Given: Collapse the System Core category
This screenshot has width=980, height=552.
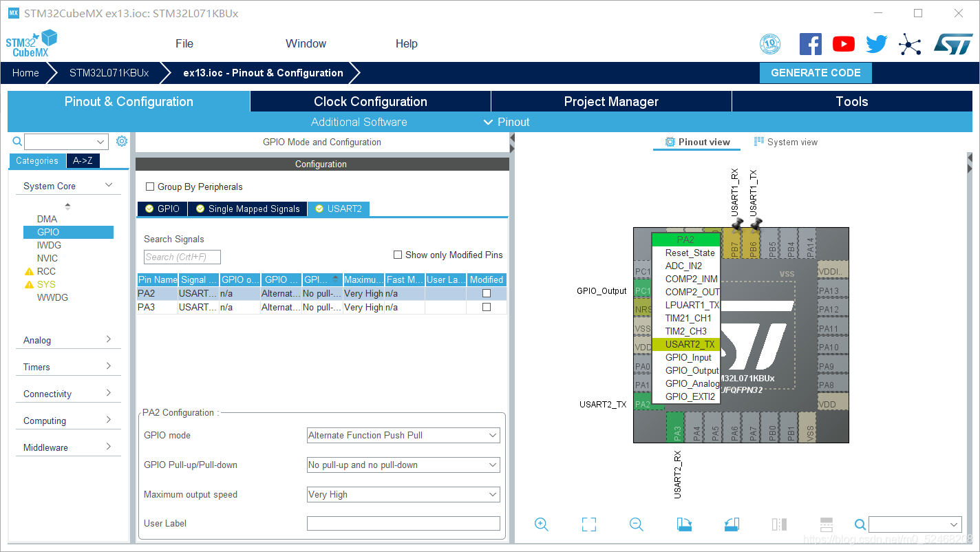Looking at the screenshot, I should tap(108, 185).
